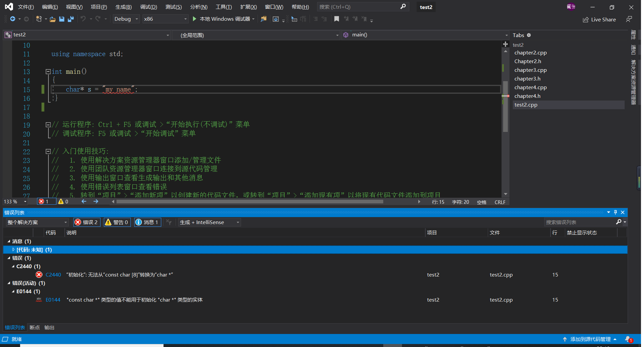Open the 编辑(E) menu

pyautogui.click(x=50, y=7)
